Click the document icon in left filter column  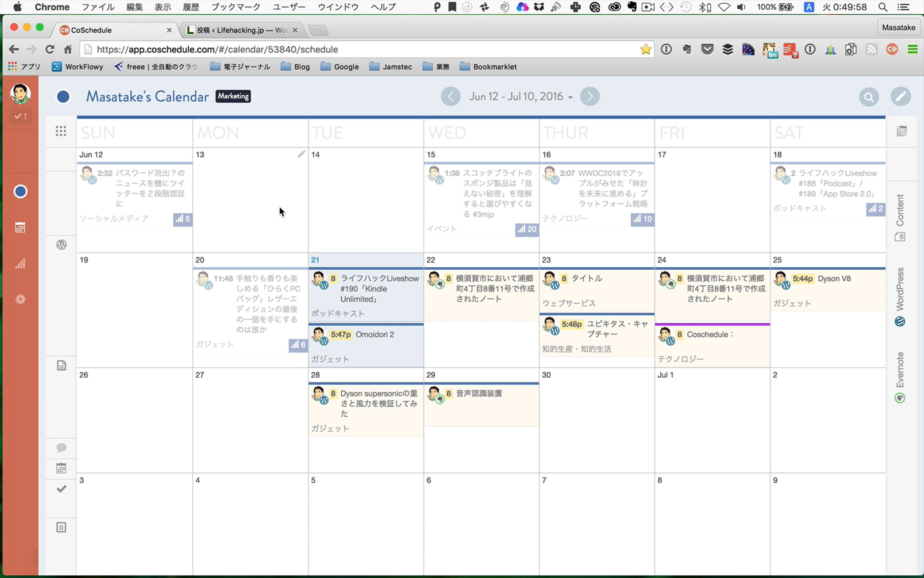click(62, 365)
